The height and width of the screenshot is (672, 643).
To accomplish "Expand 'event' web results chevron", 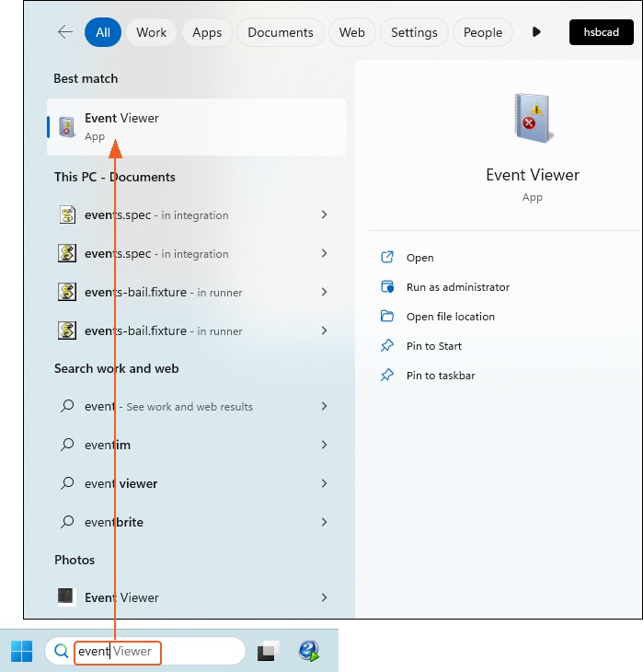I will pos(325,406).
